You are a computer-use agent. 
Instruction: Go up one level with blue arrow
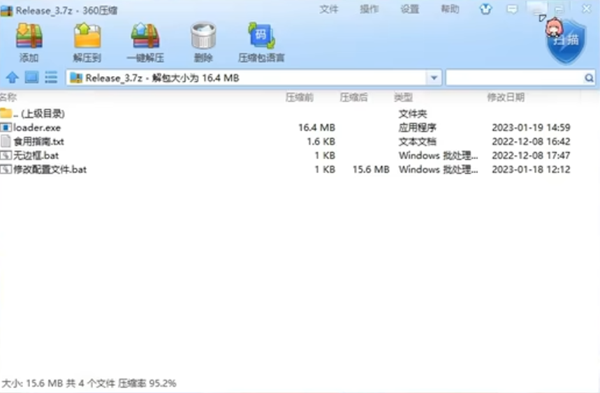coord(12,77)
